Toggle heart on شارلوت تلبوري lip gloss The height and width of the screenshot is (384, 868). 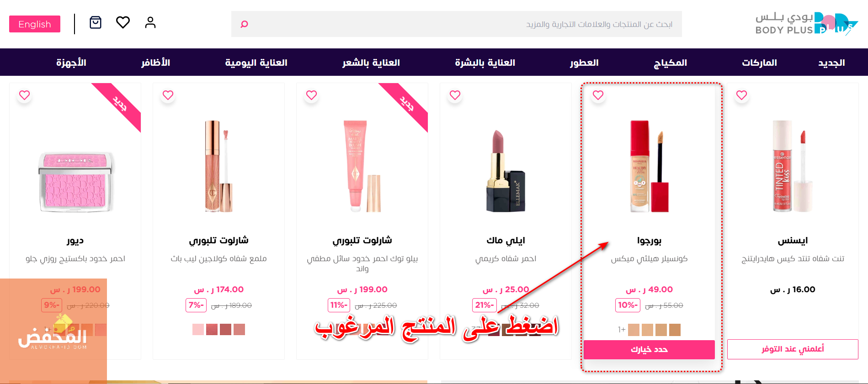coord(168,95)
